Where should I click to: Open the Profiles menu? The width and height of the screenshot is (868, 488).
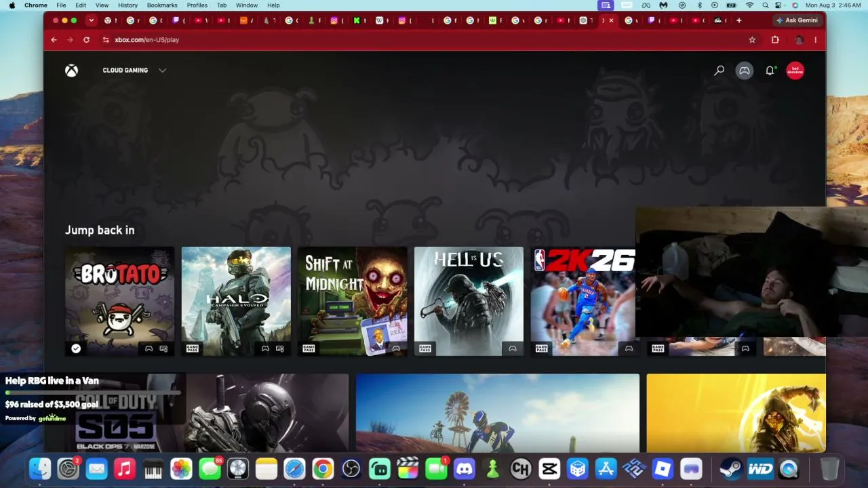coord(197,5)
